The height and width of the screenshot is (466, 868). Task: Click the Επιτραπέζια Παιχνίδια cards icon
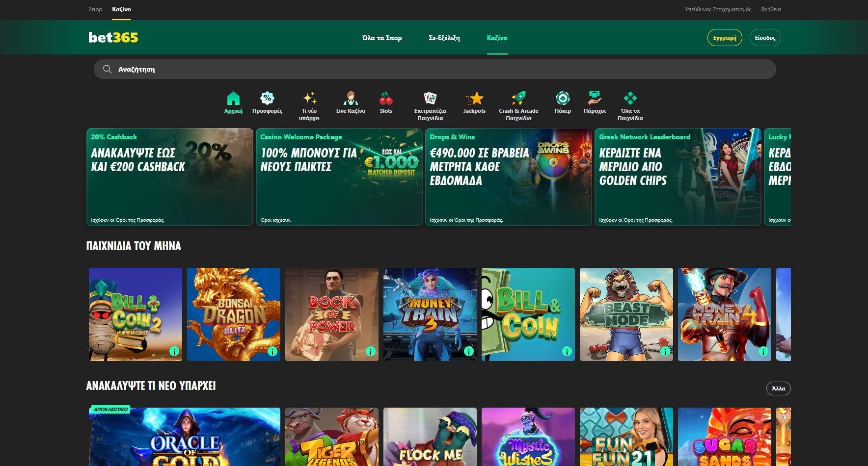[x=430, y=99]
